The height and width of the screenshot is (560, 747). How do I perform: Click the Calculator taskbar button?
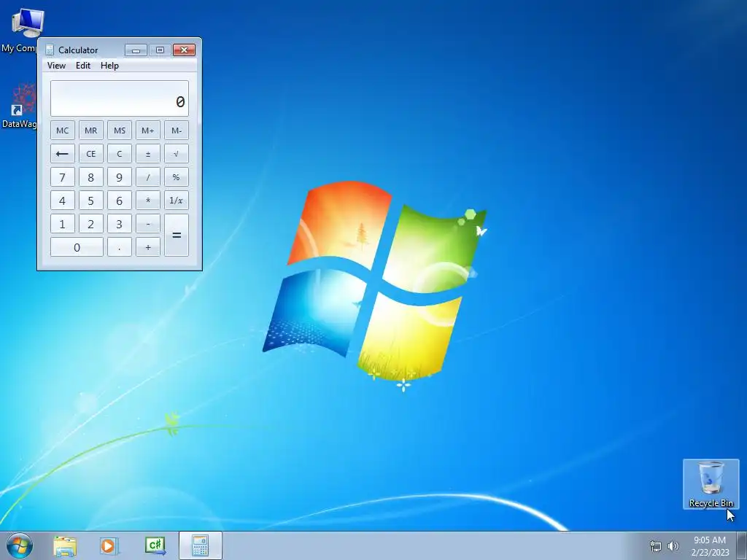(200, 545)
